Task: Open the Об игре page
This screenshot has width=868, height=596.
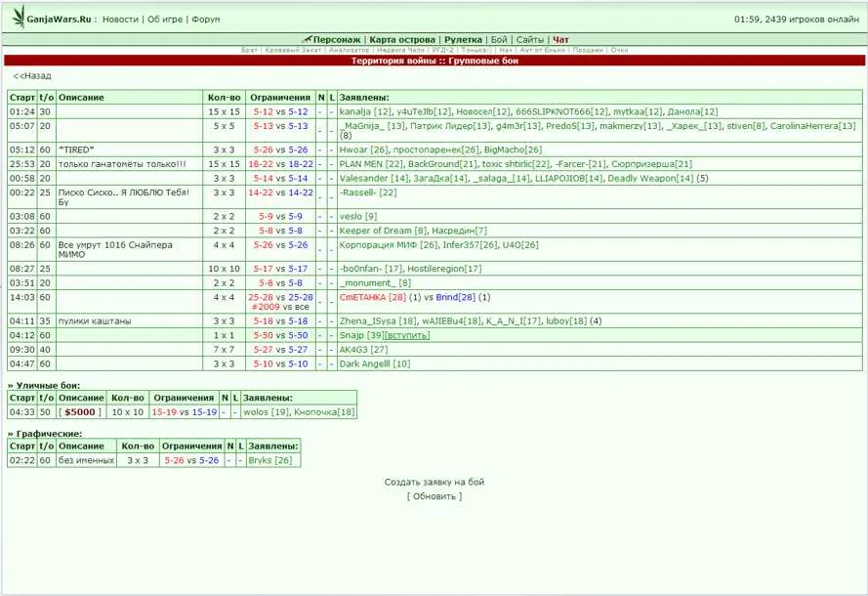Action: point(164,20)
